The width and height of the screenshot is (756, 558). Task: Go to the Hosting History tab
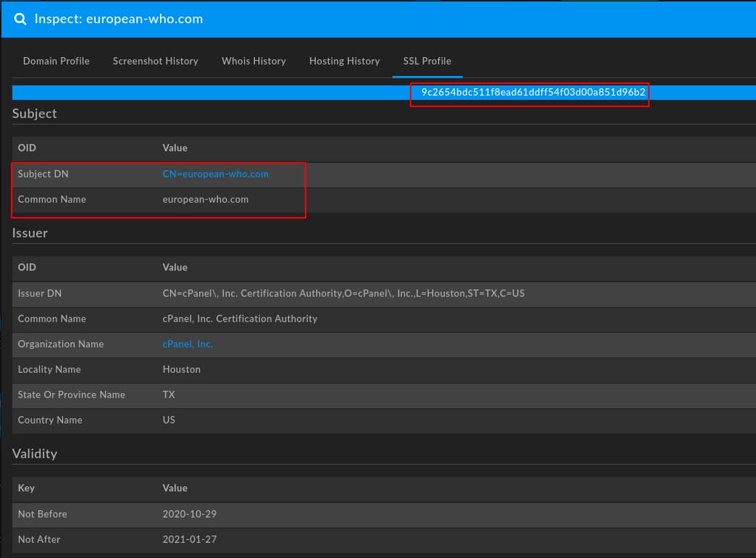344,62
